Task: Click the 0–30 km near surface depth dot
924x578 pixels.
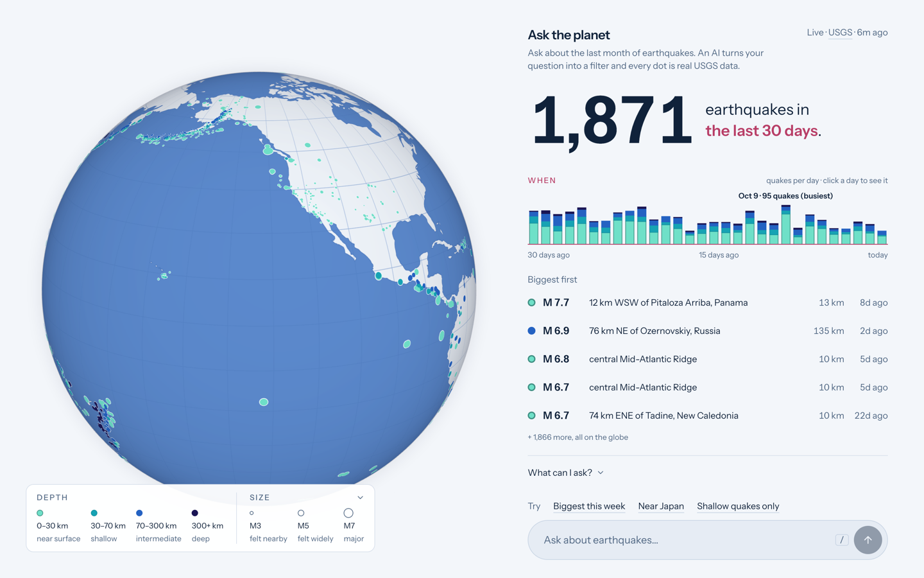Action: tap(40, 513)
